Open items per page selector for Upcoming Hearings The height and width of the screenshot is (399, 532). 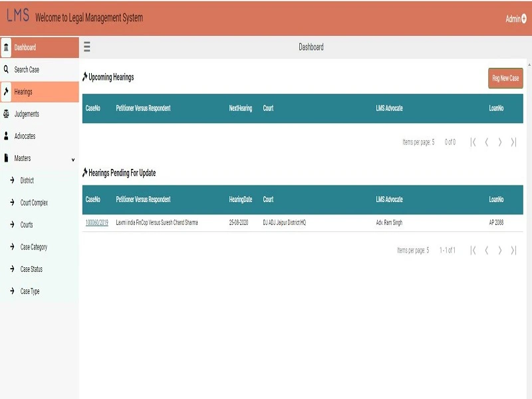[x=432, y=142]
